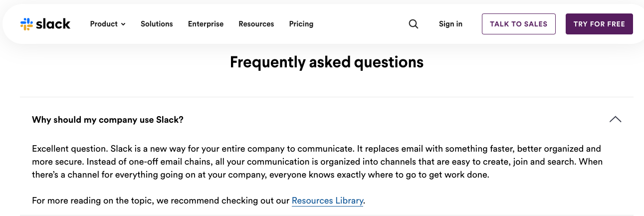644x216 pixels.
Task: Navigate to the Pricing page
Action: click(301, 24)
